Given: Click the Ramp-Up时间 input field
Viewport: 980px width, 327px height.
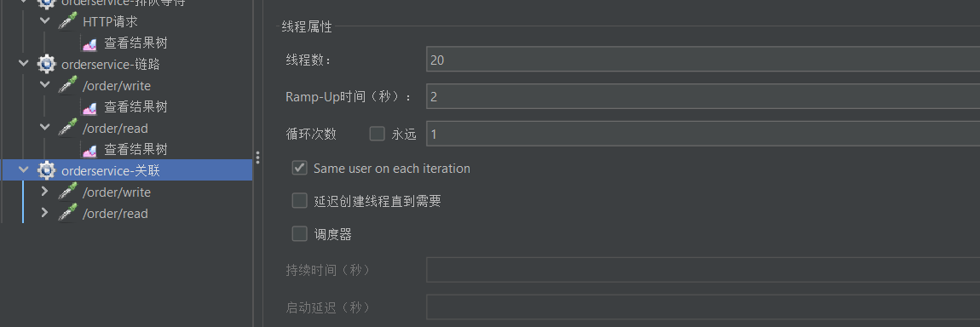Looking at the screenshot, I should pyautogui.click(x=703, y=96).
